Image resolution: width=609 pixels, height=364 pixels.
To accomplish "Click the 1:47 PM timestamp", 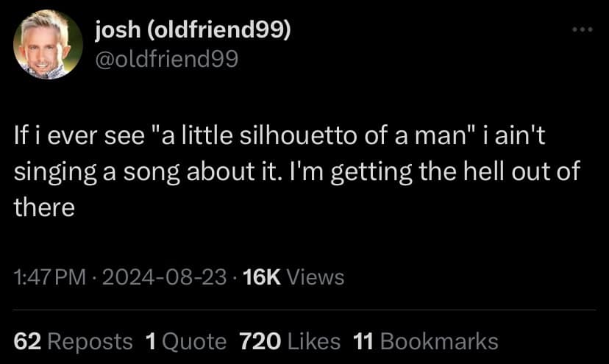I will (x=50, y=276).
